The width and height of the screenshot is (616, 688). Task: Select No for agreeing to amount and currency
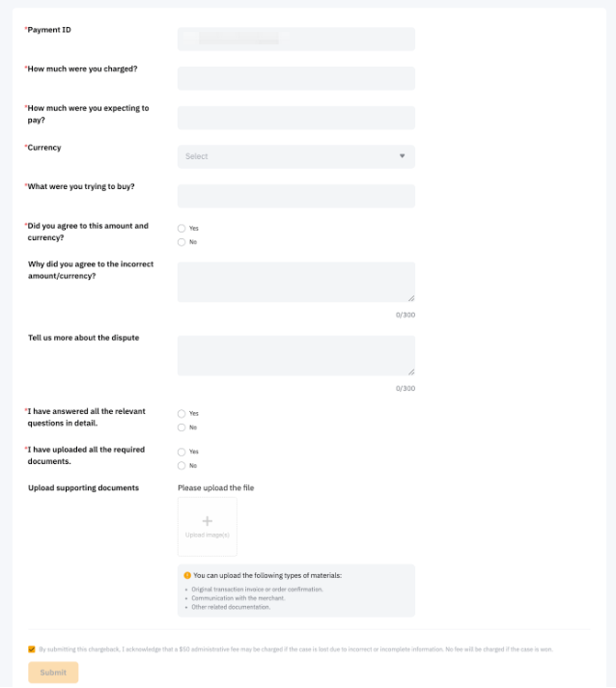(x=182, y=242)
